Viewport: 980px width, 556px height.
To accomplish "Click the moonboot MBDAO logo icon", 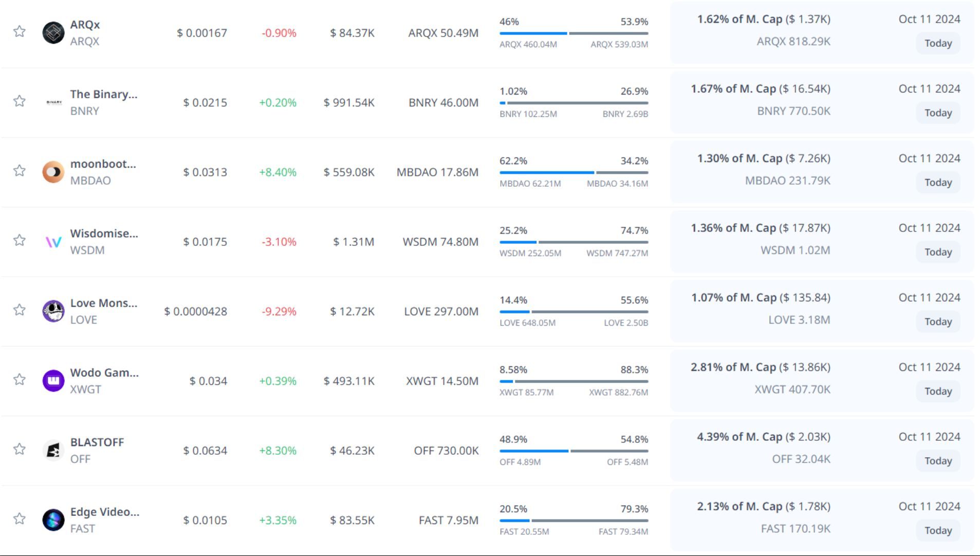I will [53, 172].
